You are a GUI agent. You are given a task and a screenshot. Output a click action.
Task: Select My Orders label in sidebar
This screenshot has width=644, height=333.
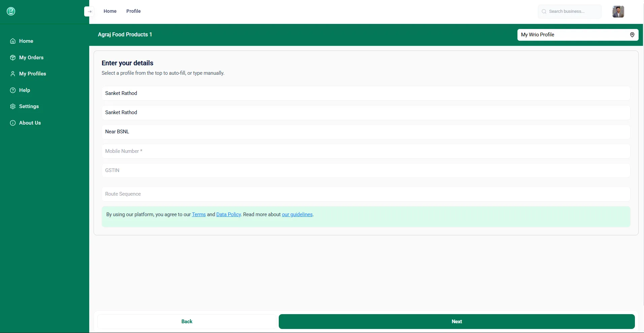click(31, 58)
